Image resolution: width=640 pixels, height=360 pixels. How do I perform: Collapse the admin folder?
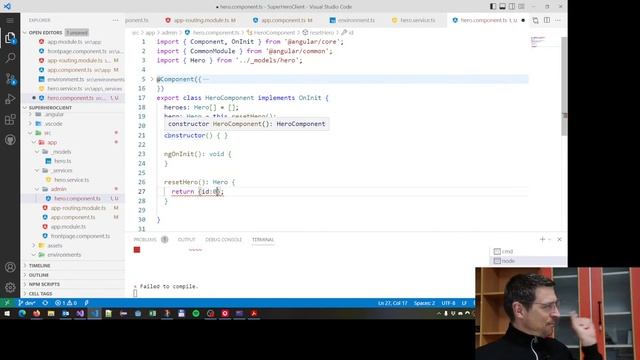click(58, 189)
